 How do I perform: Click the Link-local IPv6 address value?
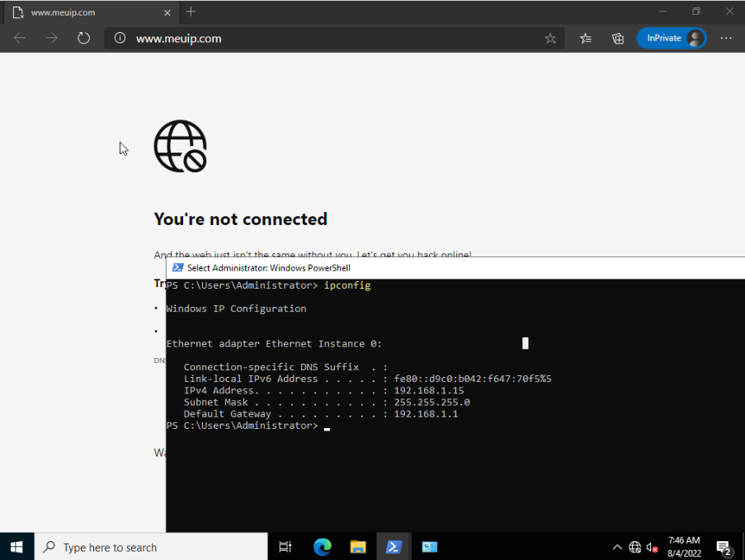pos(473,379)
